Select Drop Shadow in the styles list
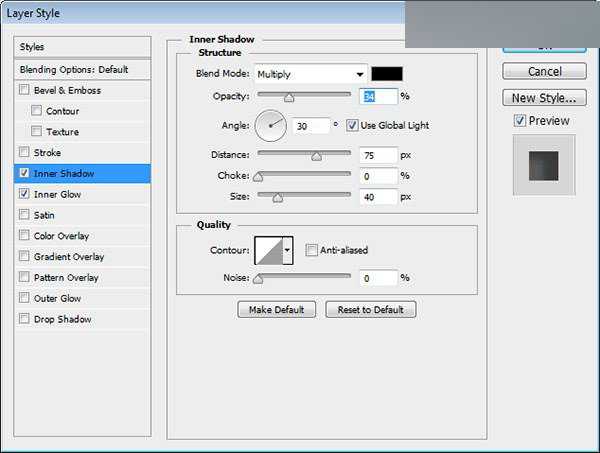The height and width of the screenshot is (453, 600). pyautogui.click(x=62, y=319)
